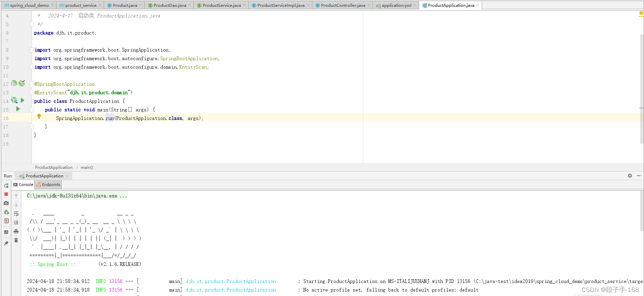644x296 pixels.
Task: Open Run panel settings gear
Action: (630, 176)
